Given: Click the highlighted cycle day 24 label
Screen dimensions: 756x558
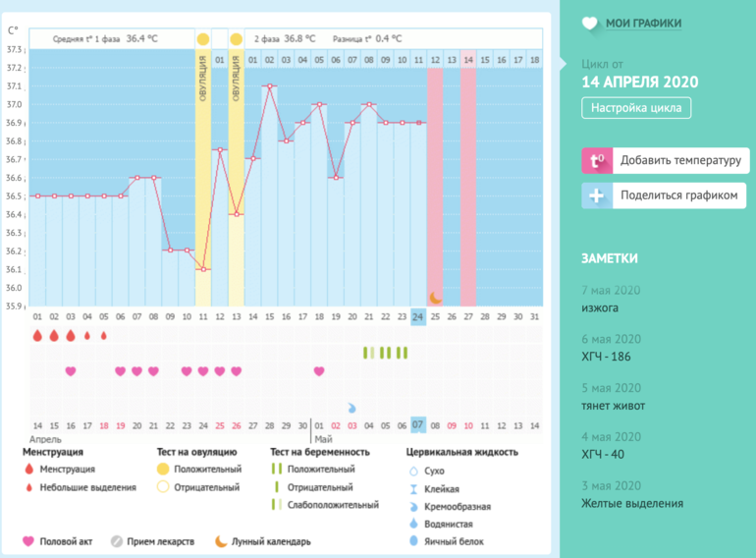Looking at the screenshot, I should 418,316.
